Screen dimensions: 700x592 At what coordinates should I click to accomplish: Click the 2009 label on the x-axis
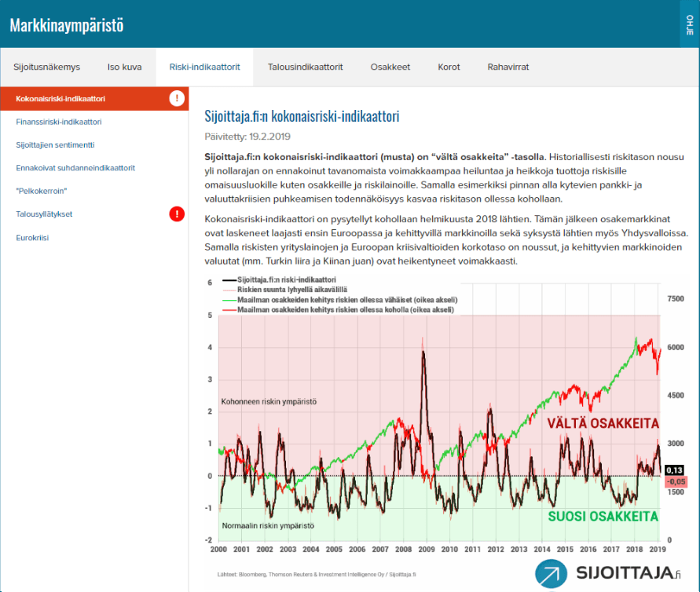point(427,549)
